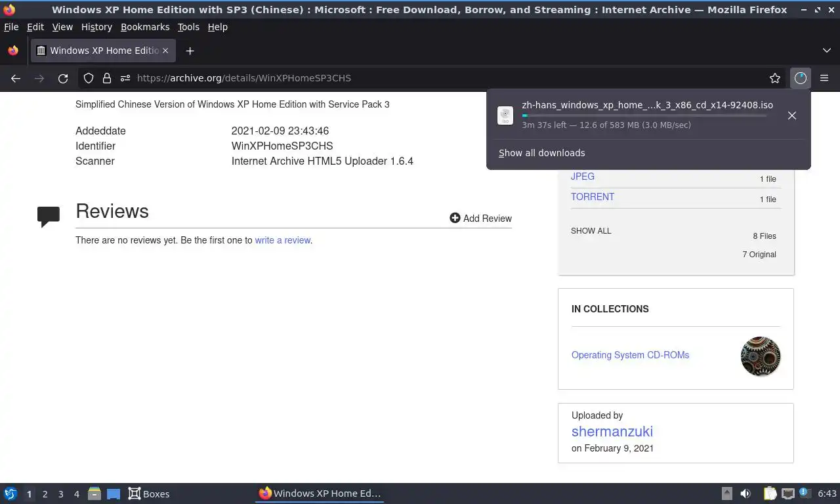840x504 pixels.
Task: Cancel the ISO download with X
Action: (792, 115)
